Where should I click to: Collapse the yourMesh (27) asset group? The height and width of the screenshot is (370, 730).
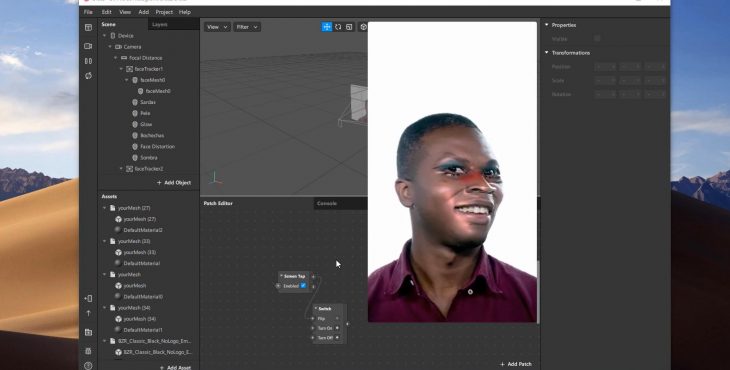tap(105, 208)
